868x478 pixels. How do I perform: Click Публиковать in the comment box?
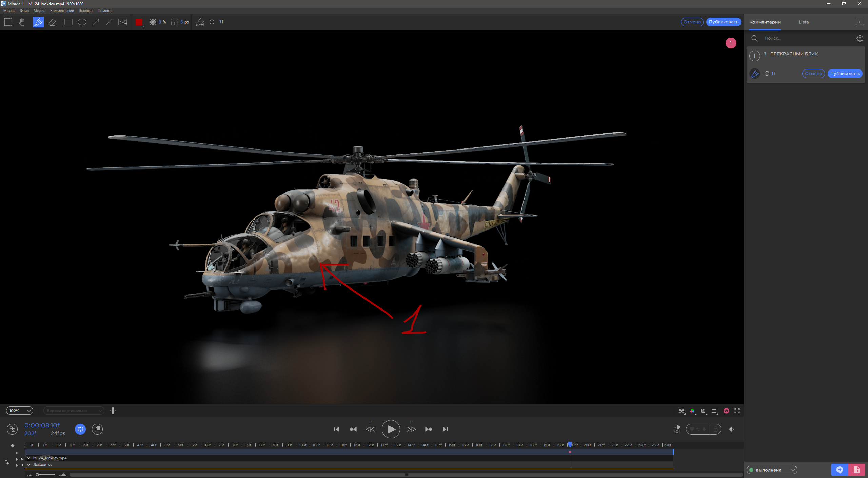845,74
